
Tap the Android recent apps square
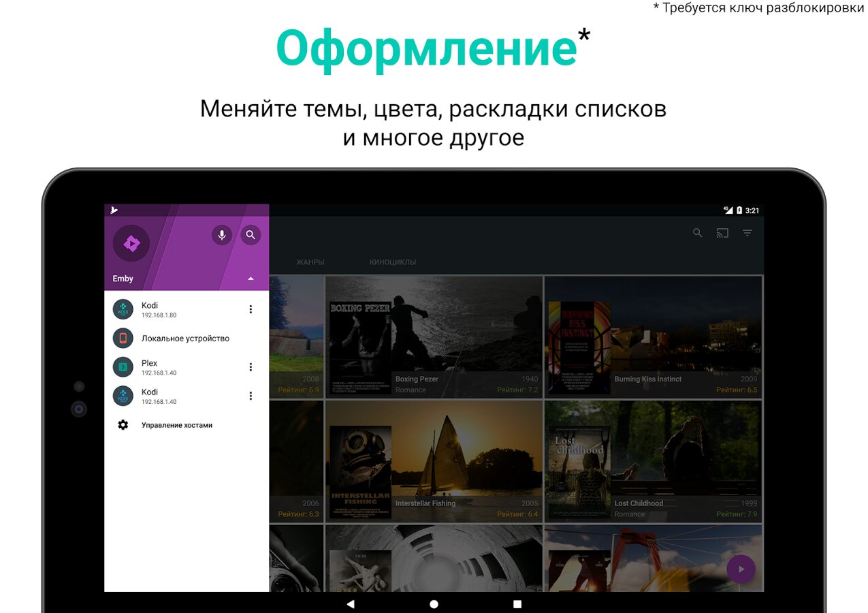coord(517,603)
